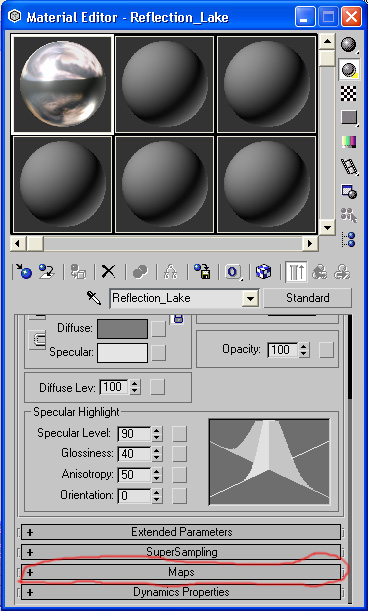Click the Make Preview filmstrip icon
This screenshot has height=611, width=368.
click(349, 166)
